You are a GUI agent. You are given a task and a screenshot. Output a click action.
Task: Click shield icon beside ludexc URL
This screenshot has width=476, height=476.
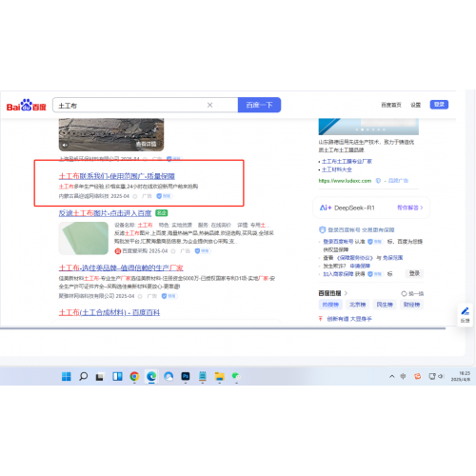pos(378,181)
